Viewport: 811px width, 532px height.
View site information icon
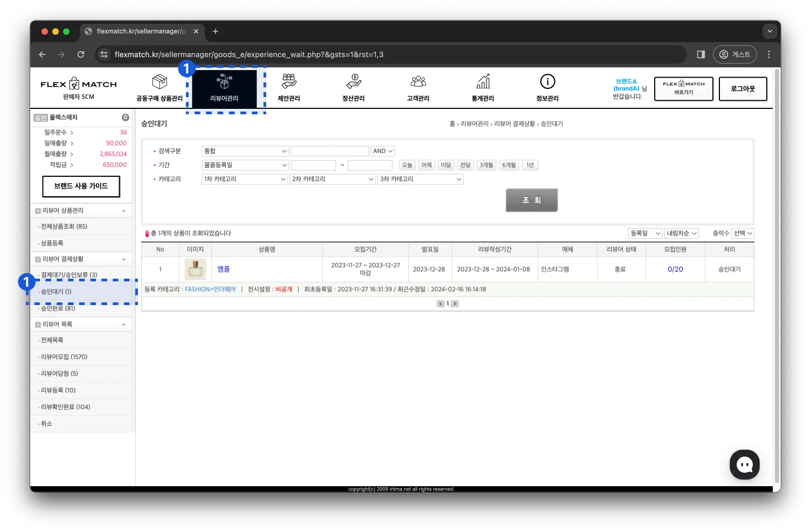104,54
